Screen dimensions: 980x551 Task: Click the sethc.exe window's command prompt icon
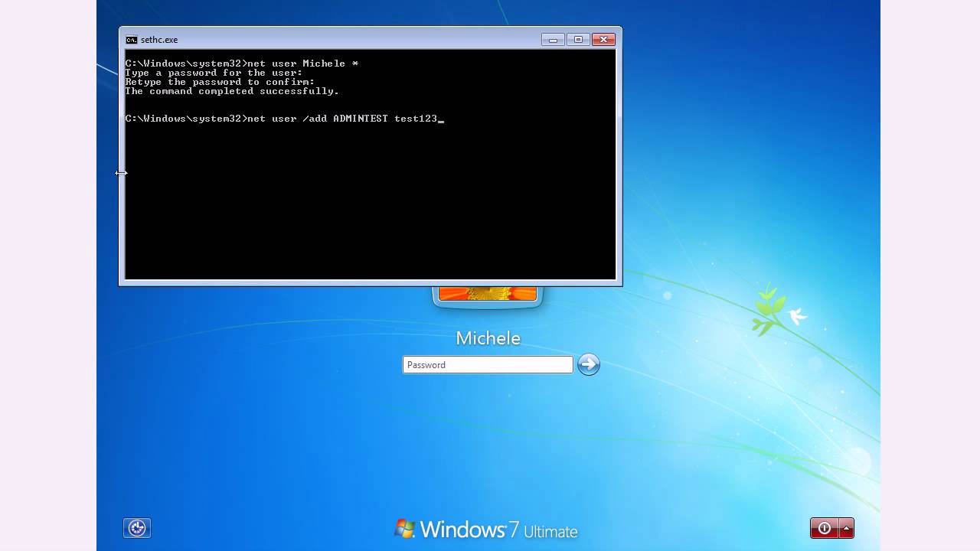131,40
